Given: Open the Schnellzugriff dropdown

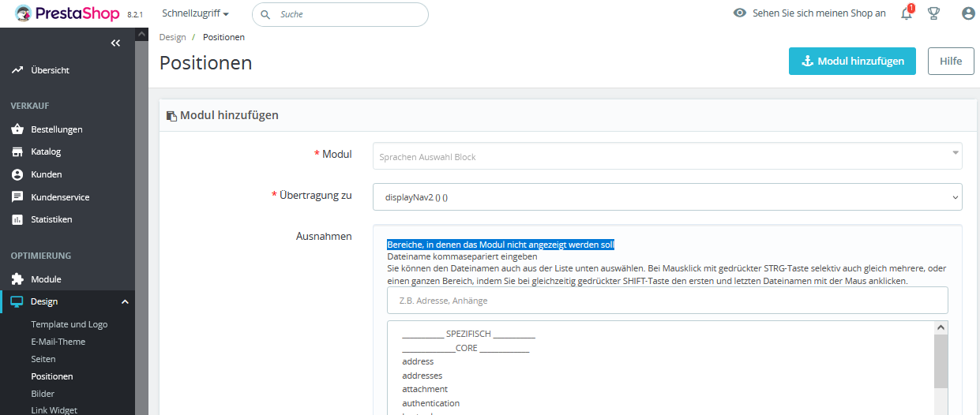Looking at the screenshot, I should (195, 13).
